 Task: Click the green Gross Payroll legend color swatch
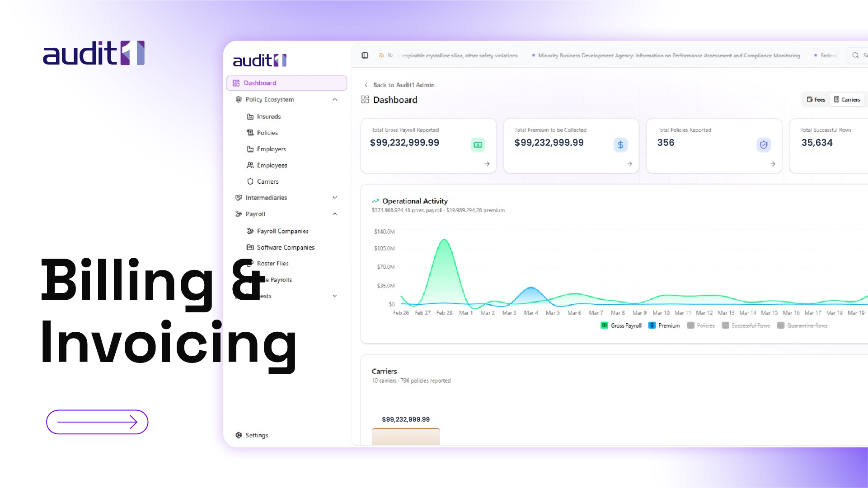[605, 325]
